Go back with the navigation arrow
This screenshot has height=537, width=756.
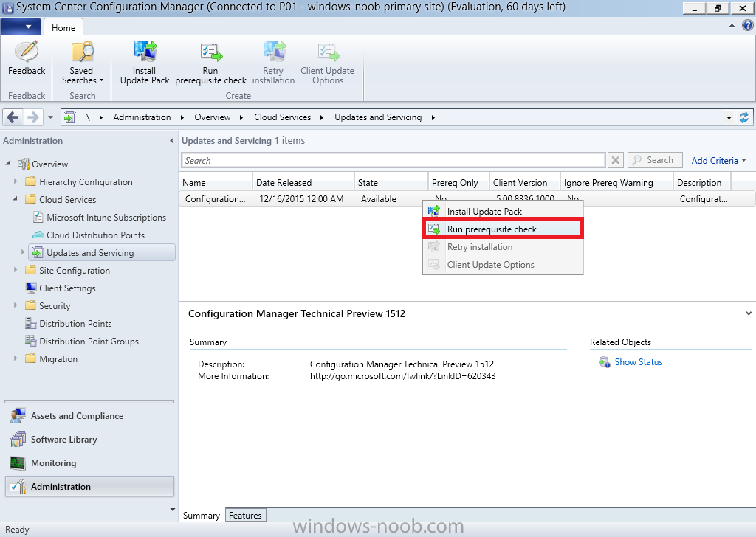pyautogui.click(x=13, y=117)
